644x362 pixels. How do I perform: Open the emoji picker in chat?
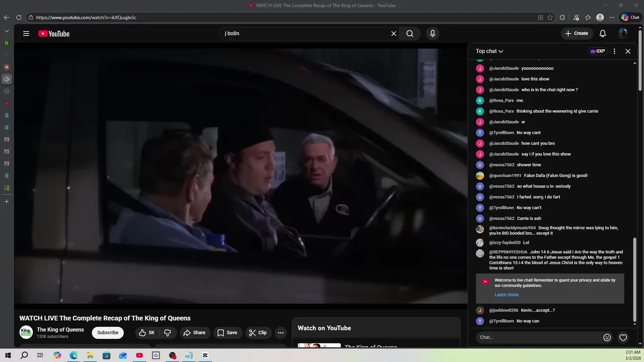click(607, 337)
